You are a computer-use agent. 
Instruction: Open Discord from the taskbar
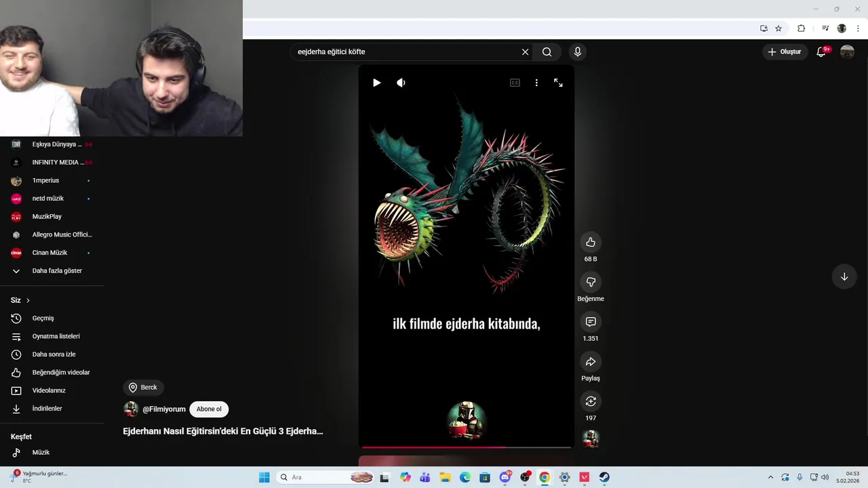click(505, 477)
